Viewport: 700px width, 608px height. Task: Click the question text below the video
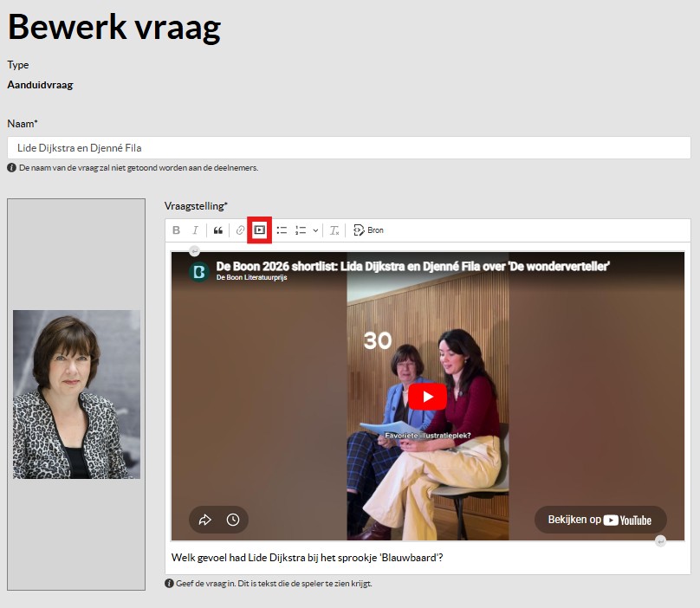coord(308,557)
